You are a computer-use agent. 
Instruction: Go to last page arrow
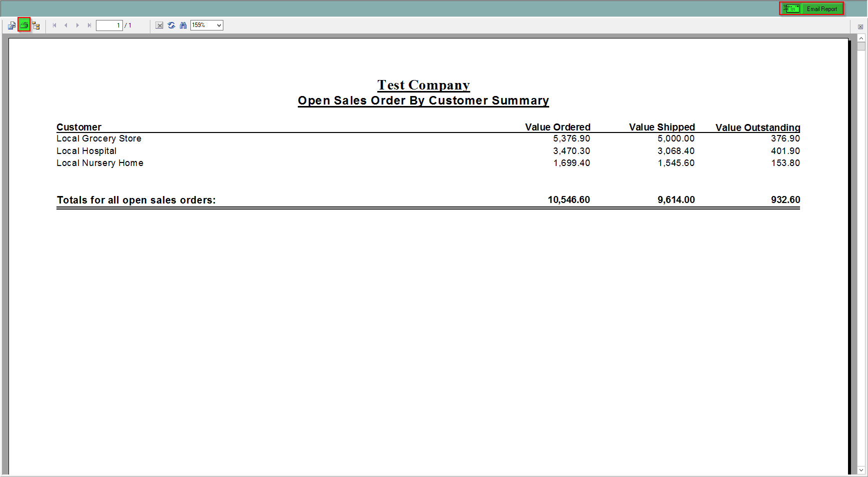89,25
